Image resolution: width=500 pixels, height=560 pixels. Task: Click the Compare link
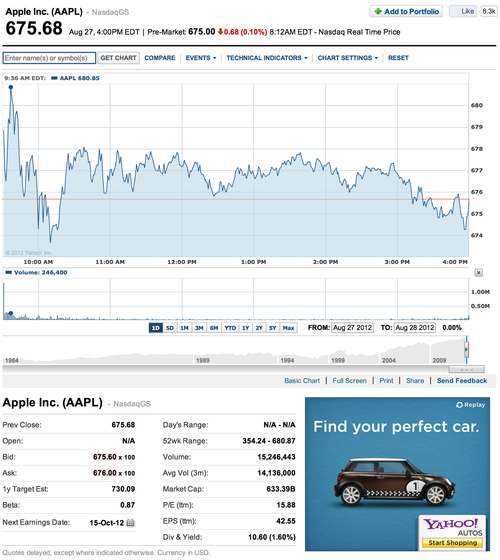160,58
